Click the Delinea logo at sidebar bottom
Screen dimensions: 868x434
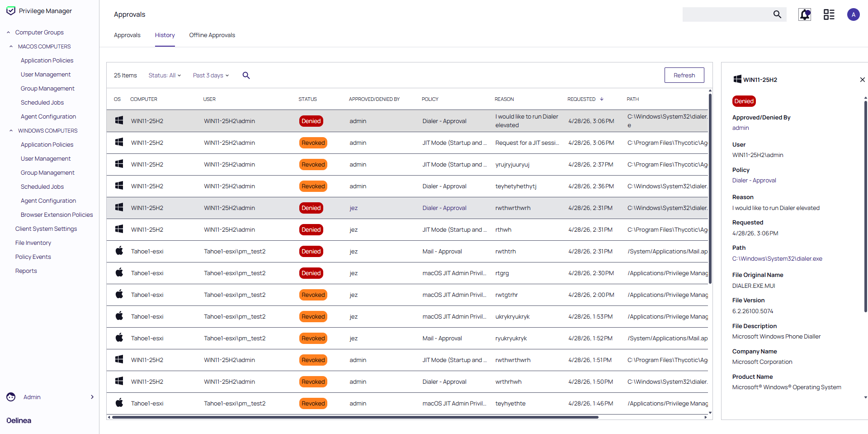19,420
